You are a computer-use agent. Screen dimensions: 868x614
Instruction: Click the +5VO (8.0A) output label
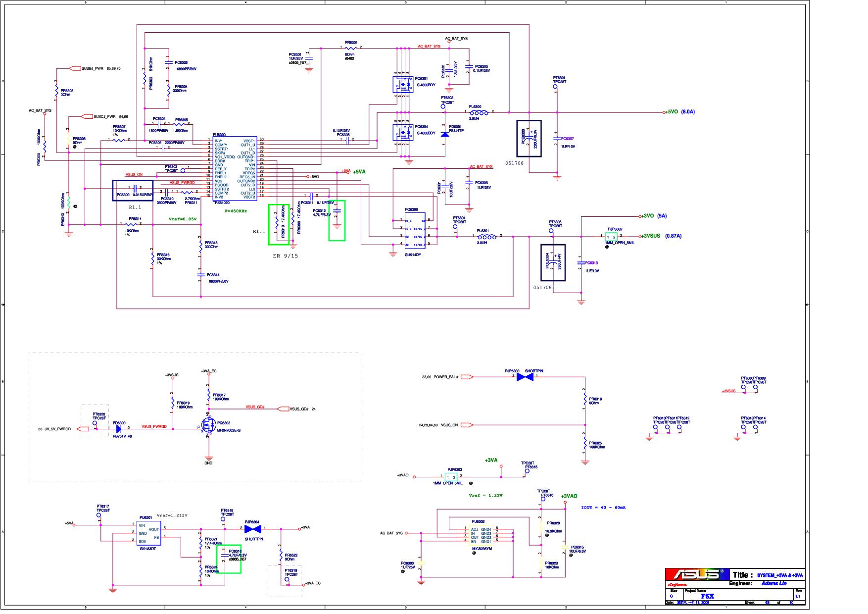[680, 112]
